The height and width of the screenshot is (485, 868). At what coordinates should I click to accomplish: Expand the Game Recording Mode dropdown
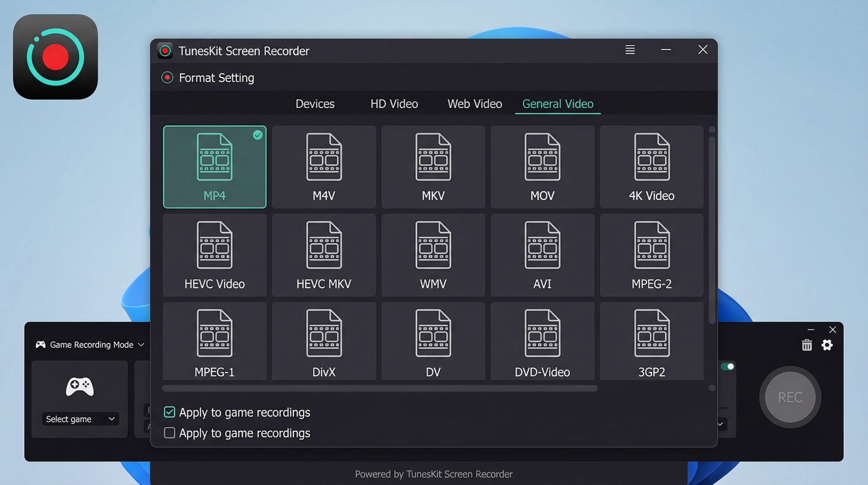(141, 344)
